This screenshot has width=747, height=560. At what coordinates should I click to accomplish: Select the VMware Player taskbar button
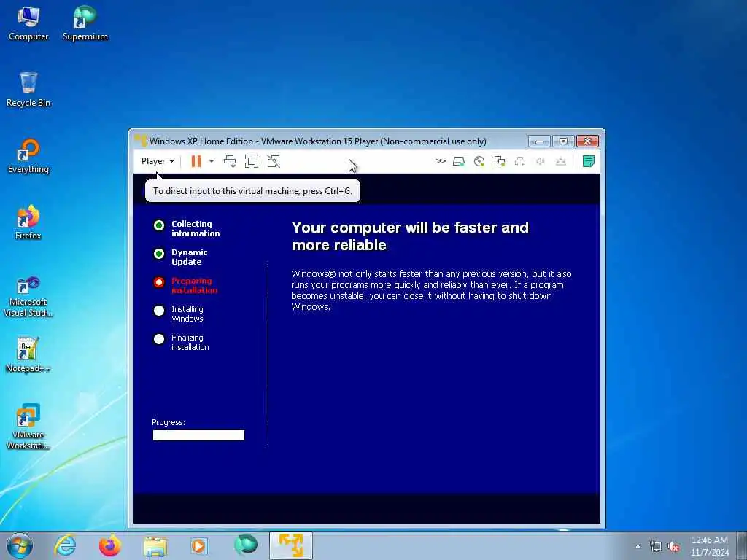click(291, 545)
